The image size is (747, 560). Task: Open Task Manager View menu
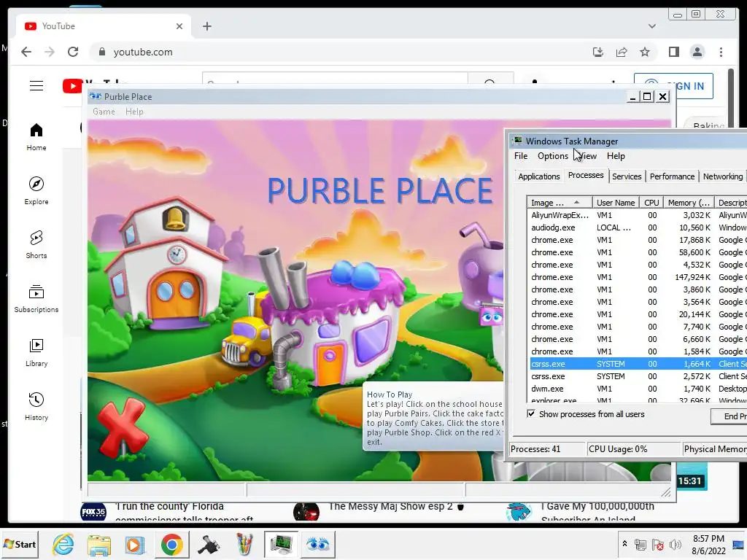(x=587, y=156)
